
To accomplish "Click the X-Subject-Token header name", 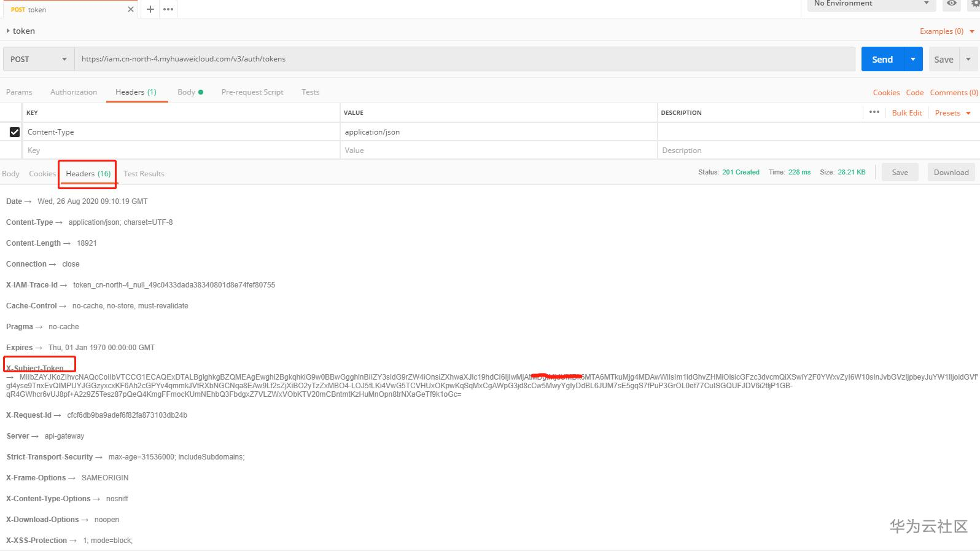I will (35, 369).
